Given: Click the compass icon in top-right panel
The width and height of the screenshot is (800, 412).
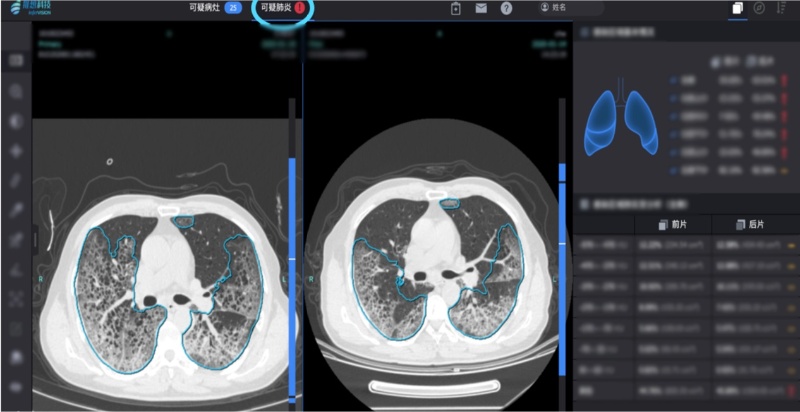Looking at the screenshot, I should [760, 8].
